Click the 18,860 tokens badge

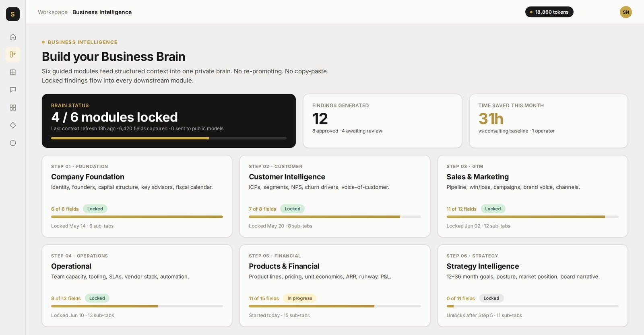tap(549, 12)
